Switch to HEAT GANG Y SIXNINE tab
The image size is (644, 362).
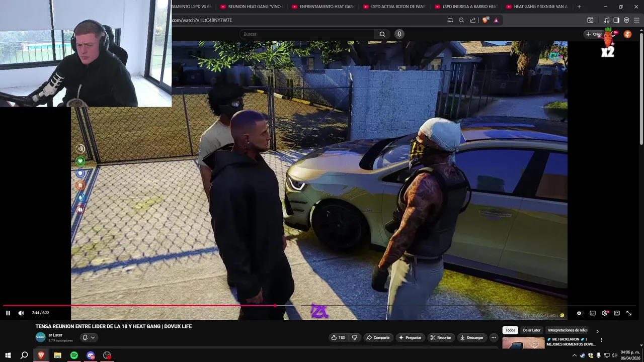pos(537,7)
